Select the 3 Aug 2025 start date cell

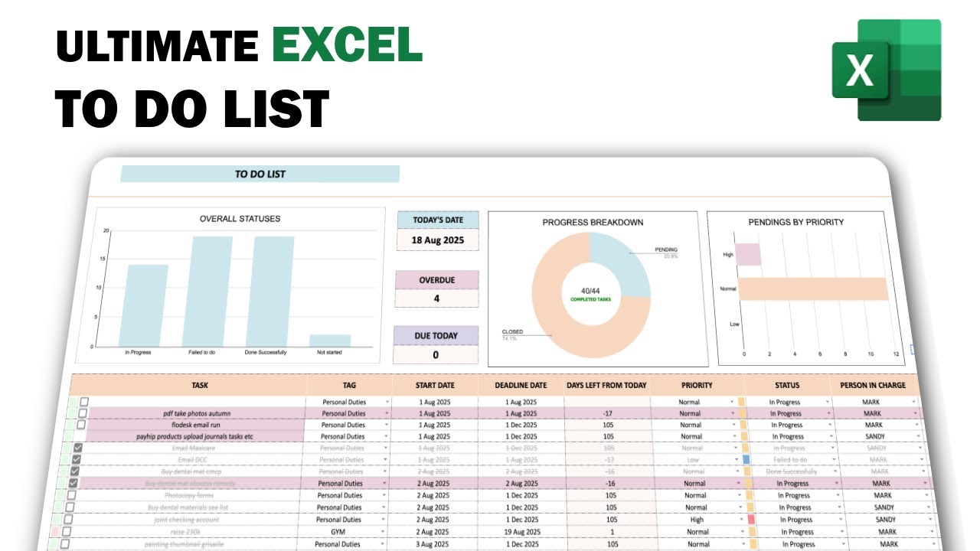tap(434, 544)
